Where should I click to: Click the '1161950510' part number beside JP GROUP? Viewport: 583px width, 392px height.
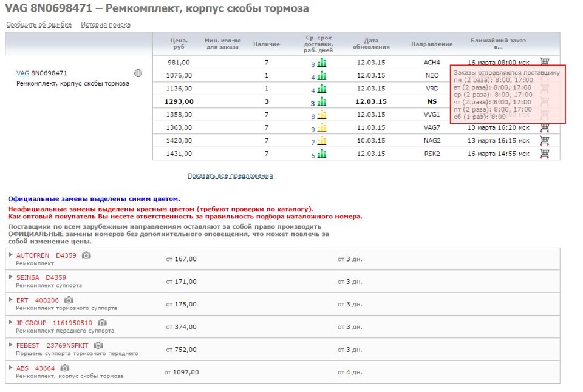tap(72, 323)
